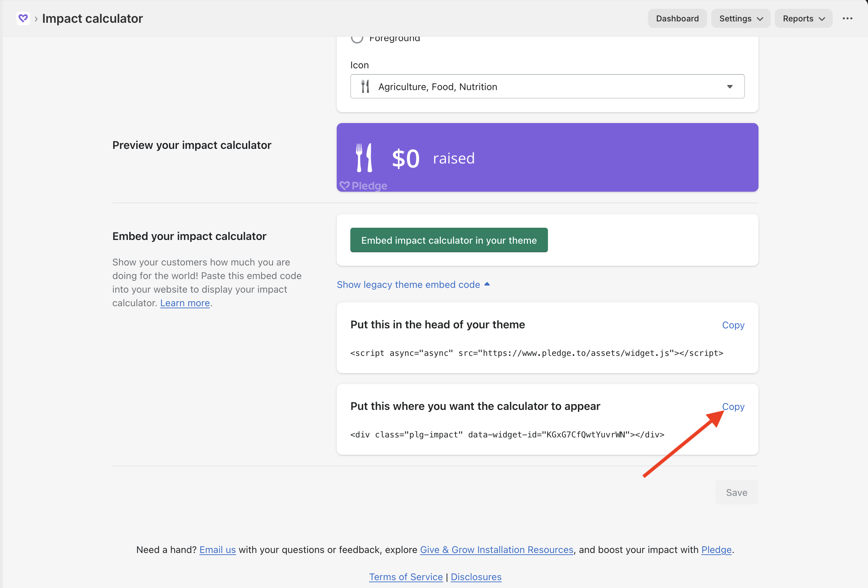868x588 pixels.
Task: Go to the Dashboard tab
Action: click(x=677, y=18)
